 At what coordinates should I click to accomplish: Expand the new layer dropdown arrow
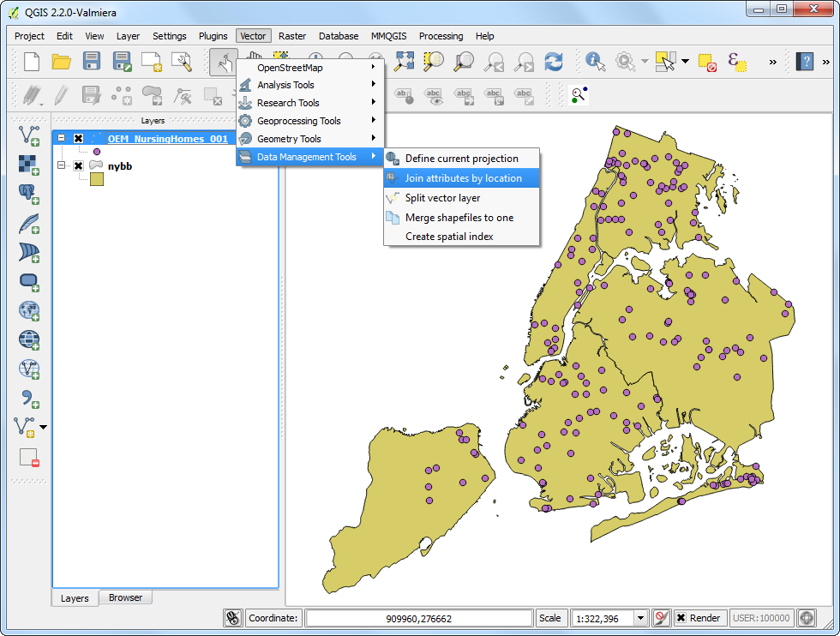click(x=44, y=428)
